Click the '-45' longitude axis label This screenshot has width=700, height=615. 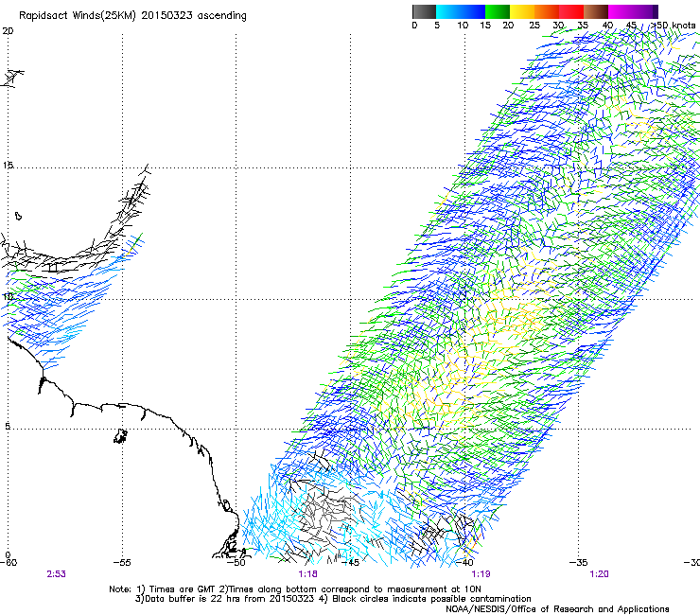click(350, 562)
